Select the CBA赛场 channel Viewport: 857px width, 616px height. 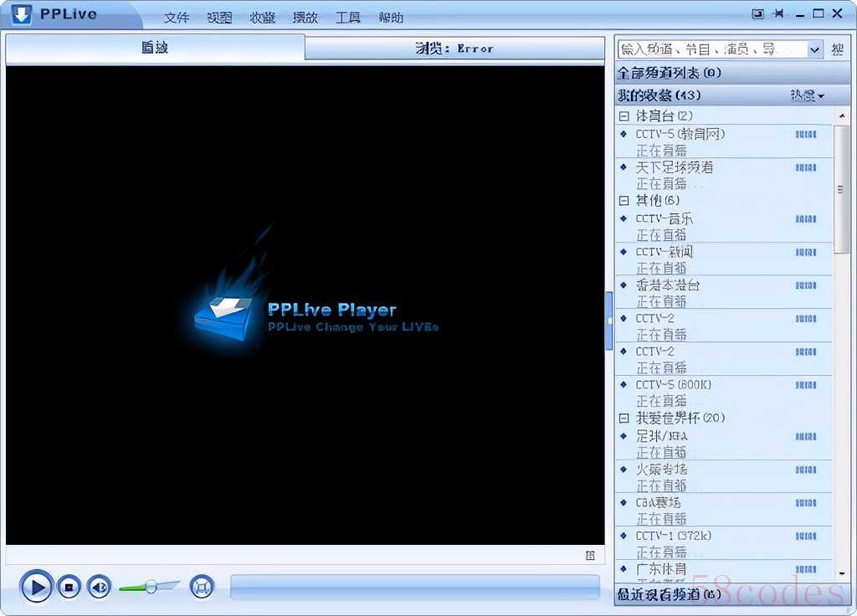(724, 511)
